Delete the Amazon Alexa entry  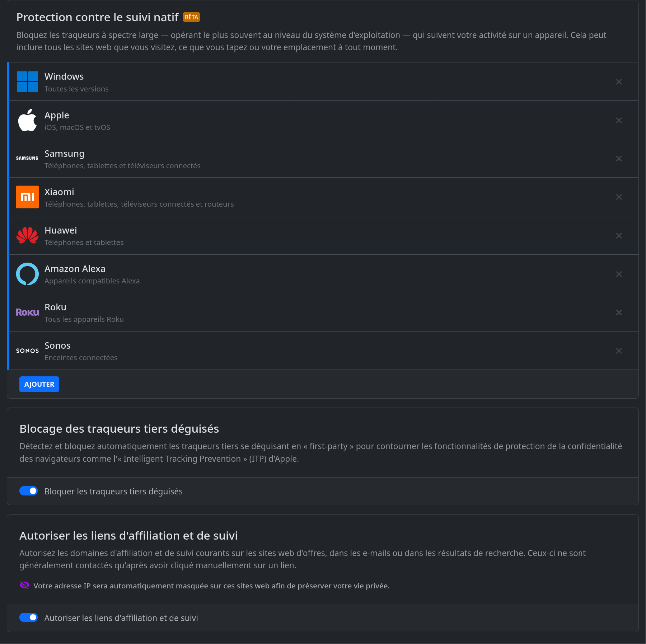[619, 274]
